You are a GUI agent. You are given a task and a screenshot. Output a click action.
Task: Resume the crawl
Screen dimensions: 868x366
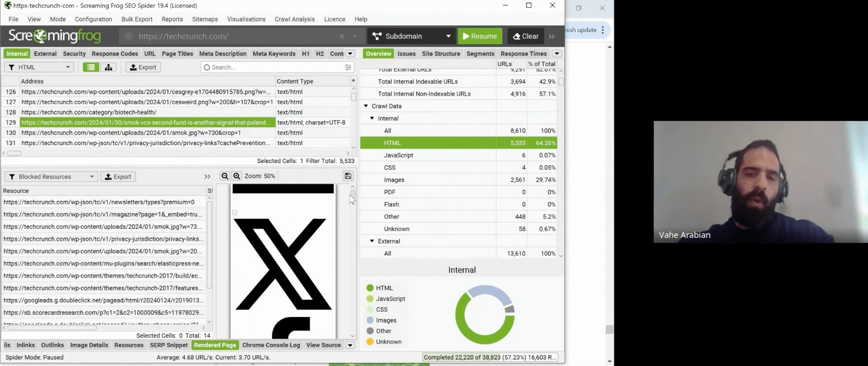pyautogui.click(x=480, y=37)
